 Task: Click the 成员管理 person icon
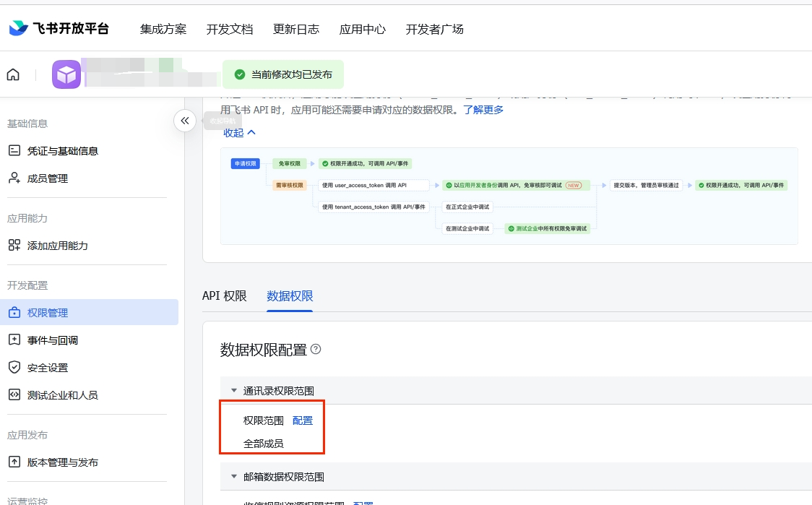14,178
